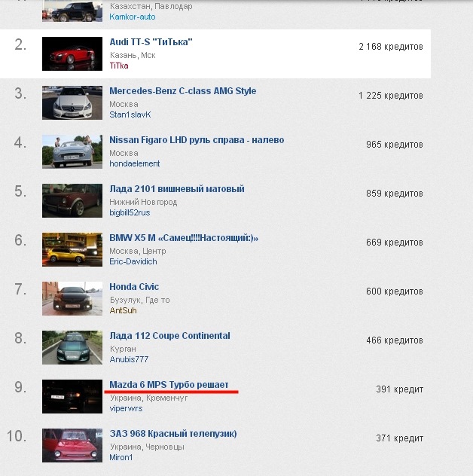Open ЗАЗ 968 Красный телепузик listing

click(x=173, y=434)
